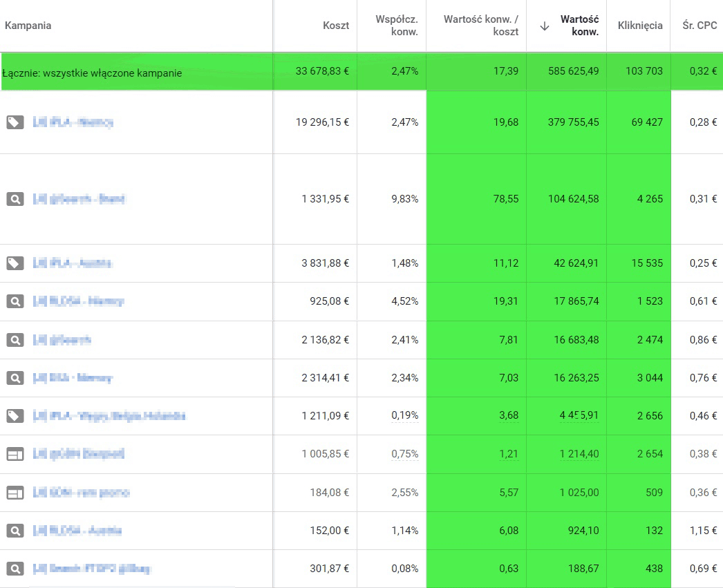Image resolution: width=723 pixels, height=588 pixels.
Task: Click the underlined ratio value 3,68
Action: [509, 416]
